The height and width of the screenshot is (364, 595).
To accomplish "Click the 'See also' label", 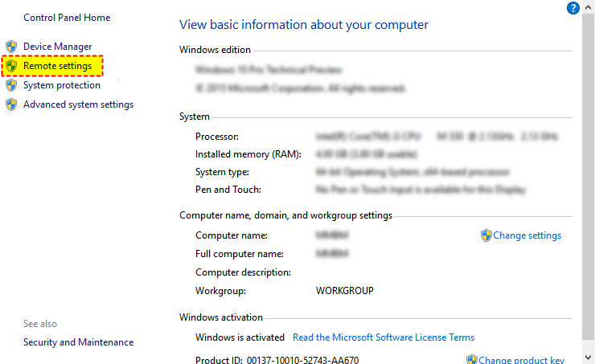I will [x=40, y=324].
